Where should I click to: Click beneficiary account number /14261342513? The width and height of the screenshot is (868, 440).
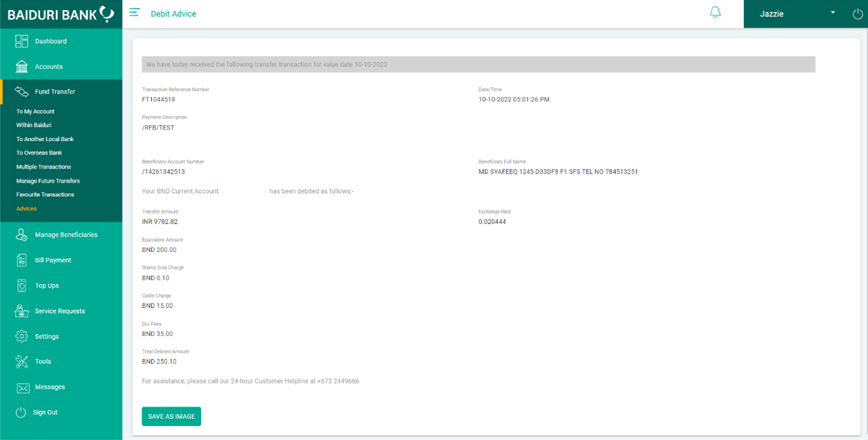click(163, 172)
